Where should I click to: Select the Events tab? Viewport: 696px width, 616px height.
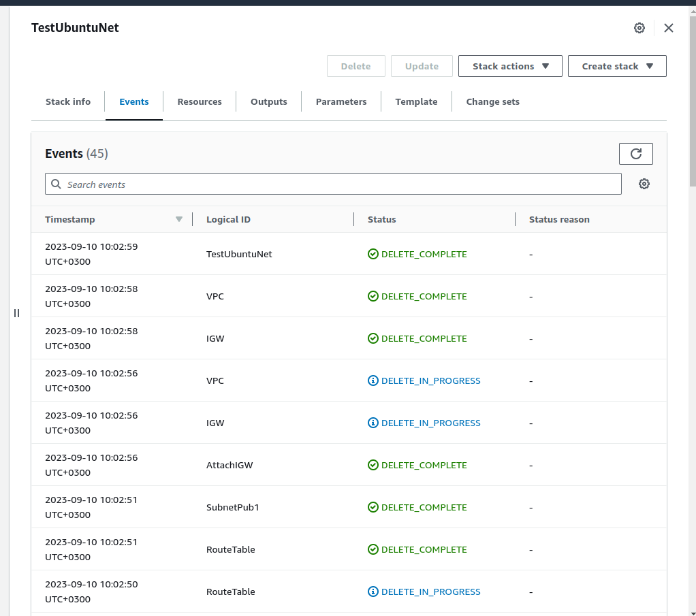coord(134,101)
